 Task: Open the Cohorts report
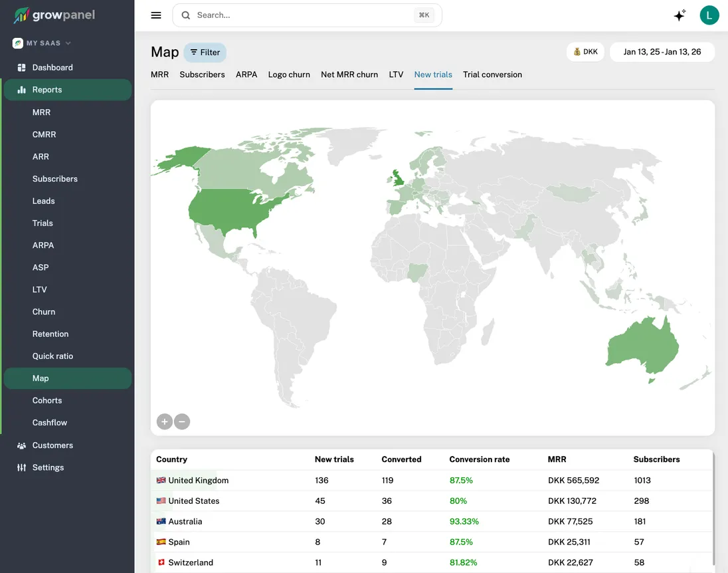(47, 400)
